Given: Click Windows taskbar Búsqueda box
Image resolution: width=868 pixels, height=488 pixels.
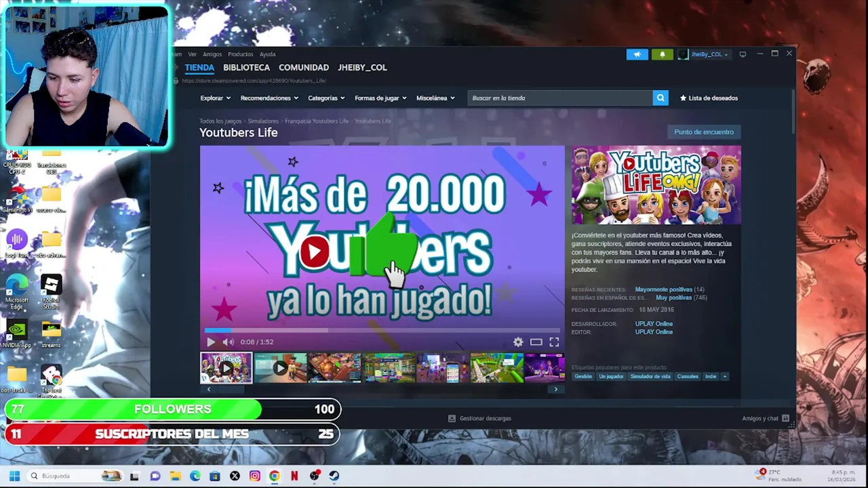Looking at the screenshot, I should pos(76,476).
